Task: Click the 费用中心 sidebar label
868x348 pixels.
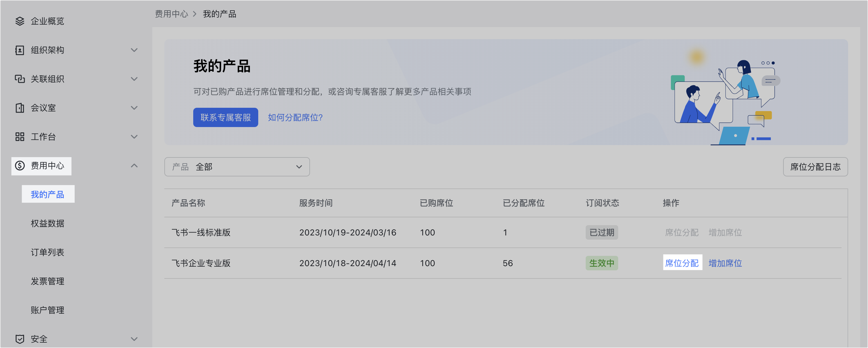Action: click(x=48, y=166)
